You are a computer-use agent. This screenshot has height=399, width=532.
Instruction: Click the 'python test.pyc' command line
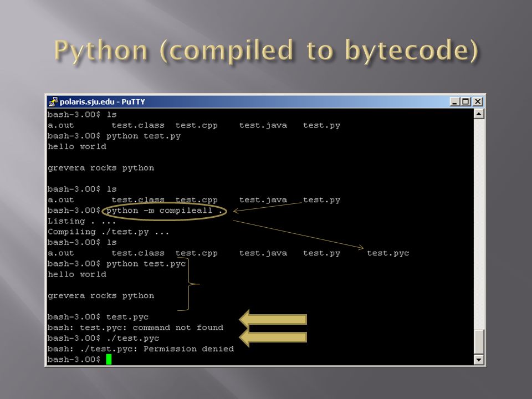116,264
